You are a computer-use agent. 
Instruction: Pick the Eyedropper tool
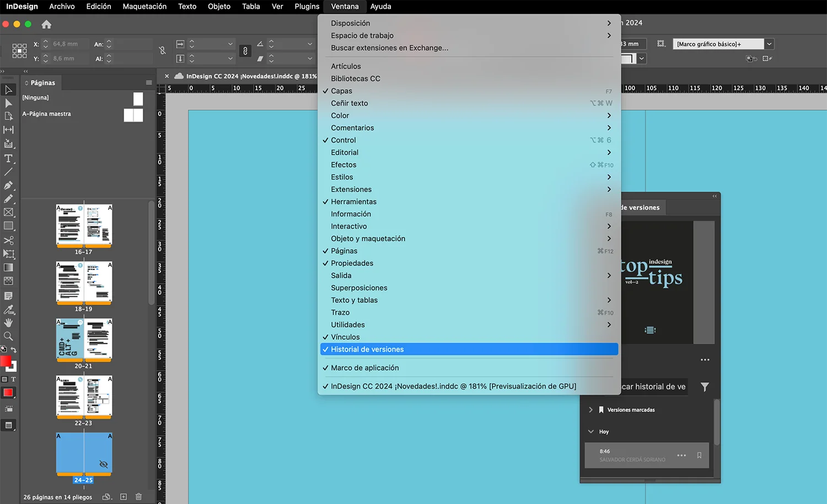pyautogui.click(x=8, y=310)
